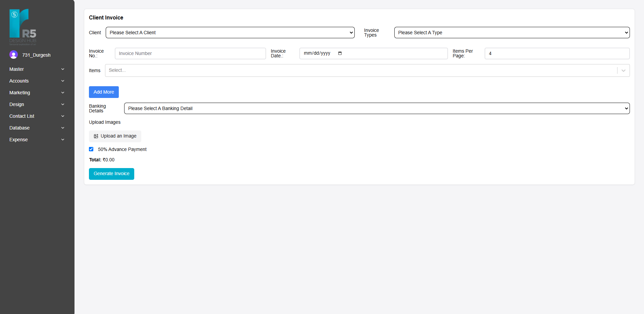Click the Items select chevron arrow

(x=623, y=70)
